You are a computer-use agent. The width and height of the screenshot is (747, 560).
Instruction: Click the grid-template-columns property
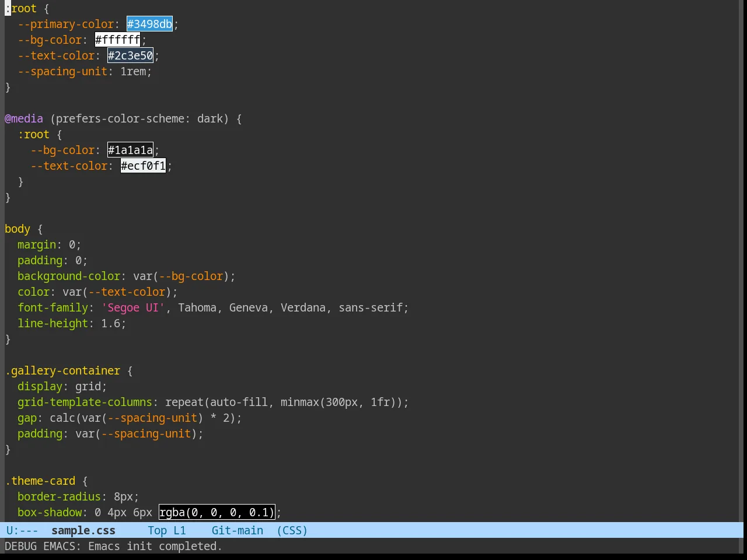(85, 402)
